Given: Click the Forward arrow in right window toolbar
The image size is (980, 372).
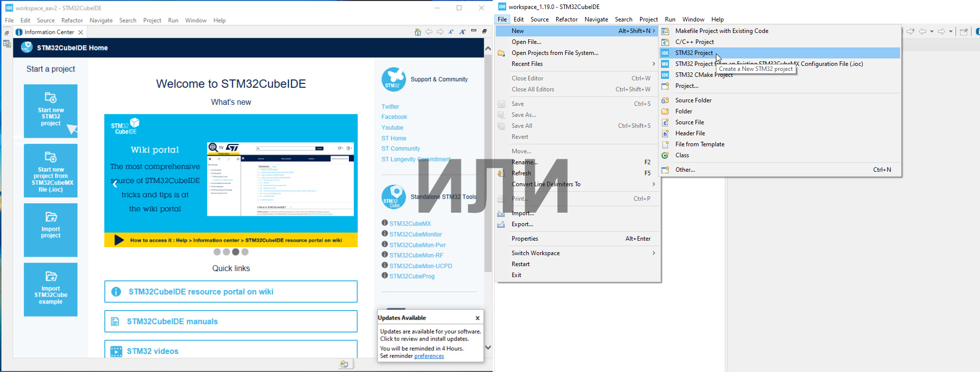Looking at the screenshot, I should tap(942, 31).
